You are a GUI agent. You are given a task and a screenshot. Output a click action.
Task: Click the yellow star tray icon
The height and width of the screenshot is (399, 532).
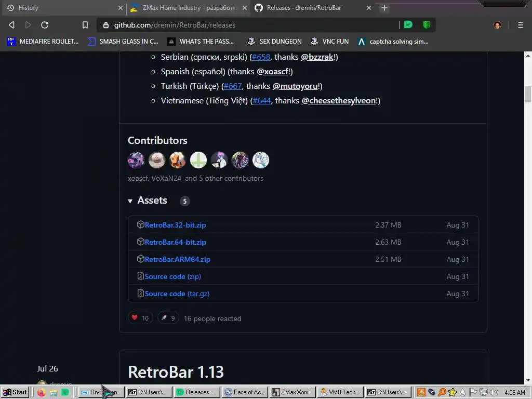[x=453, y=392]
